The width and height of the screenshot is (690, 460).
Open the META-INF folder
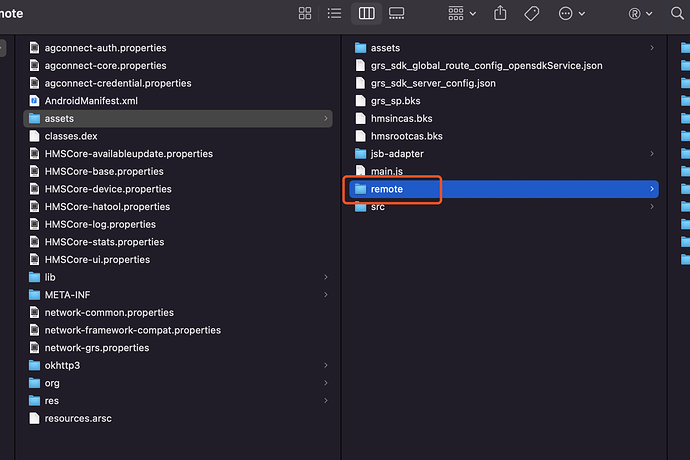point(67,295)
